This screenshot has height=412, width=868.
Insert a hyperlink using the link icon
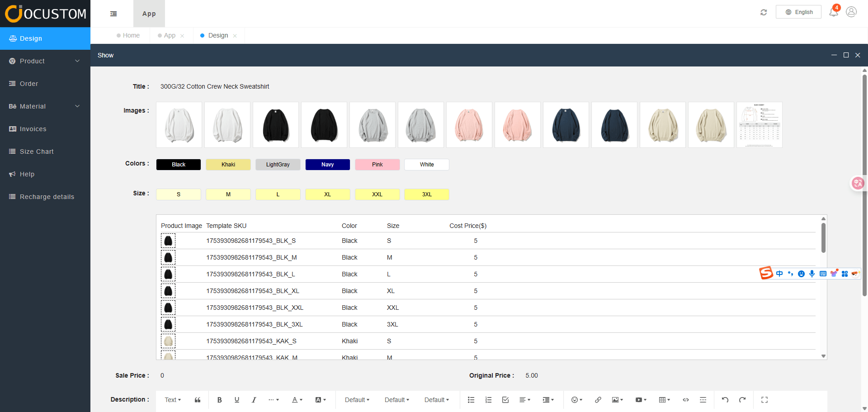(x=598, y=400)
